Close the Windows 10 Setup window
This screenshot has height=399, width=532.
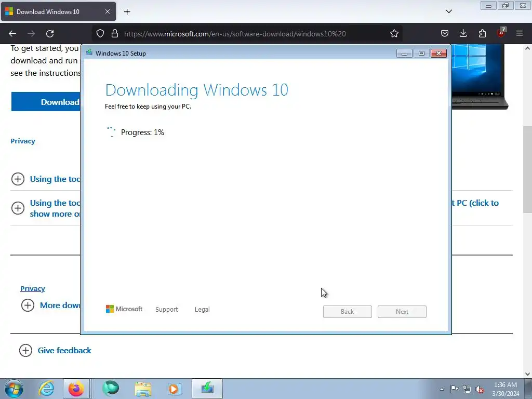[x=438, y=54]
